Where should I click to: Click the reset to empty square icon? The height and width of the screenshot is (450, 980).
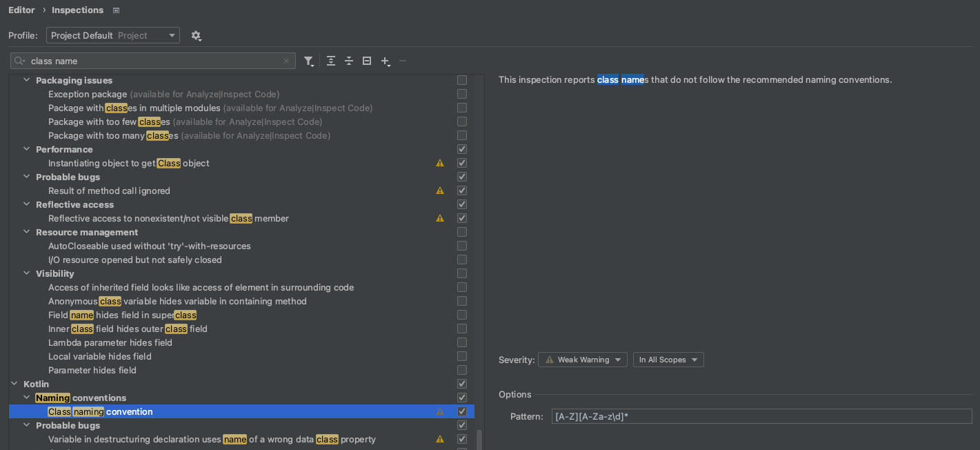367,61
